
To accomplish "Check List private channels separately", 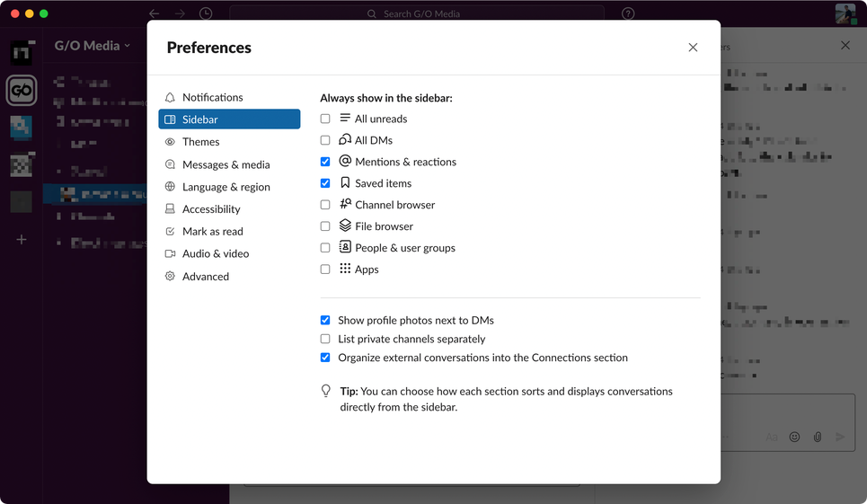I will [x=325, y=339].
